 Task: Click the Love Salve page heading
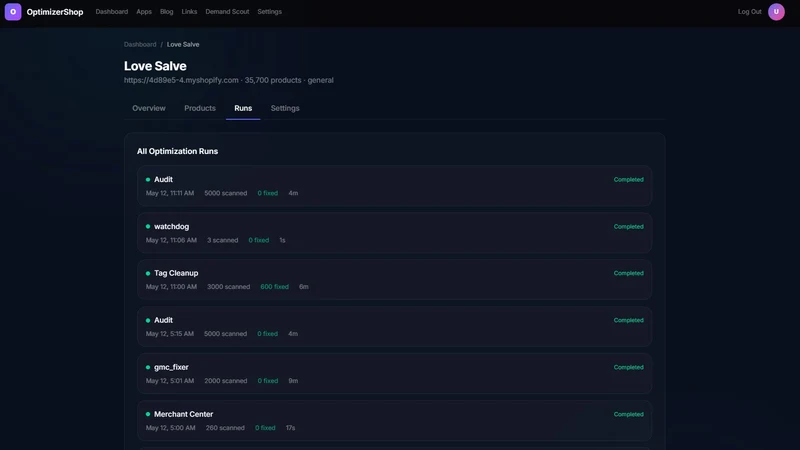155,66
